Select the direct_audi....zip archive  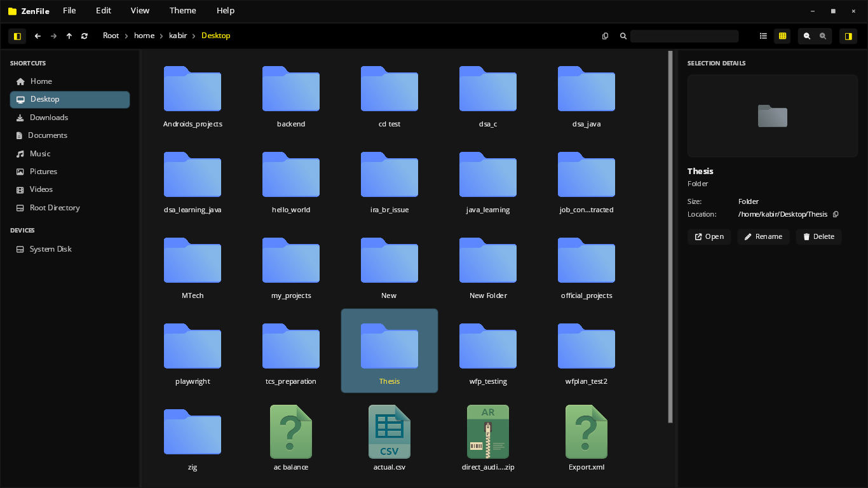click(x=488, y=437)
